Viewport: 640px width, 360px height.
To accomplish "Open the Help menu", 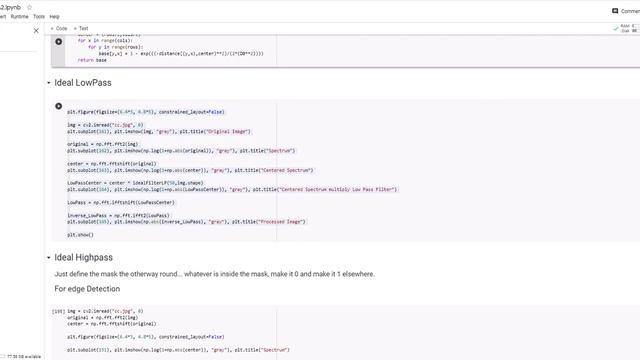I will [55, 17].
